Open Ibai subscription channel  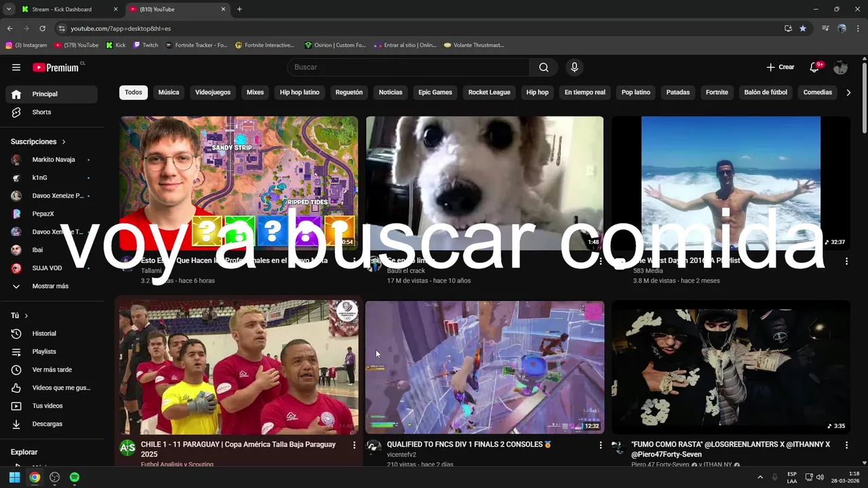pyautogui.click(x=52, y=250)
